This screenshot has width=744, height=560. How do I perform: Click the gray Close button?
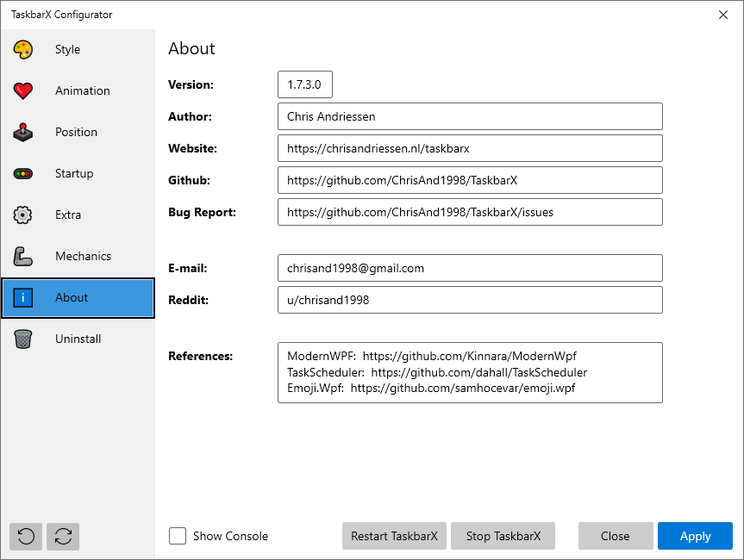pos(616,536)
